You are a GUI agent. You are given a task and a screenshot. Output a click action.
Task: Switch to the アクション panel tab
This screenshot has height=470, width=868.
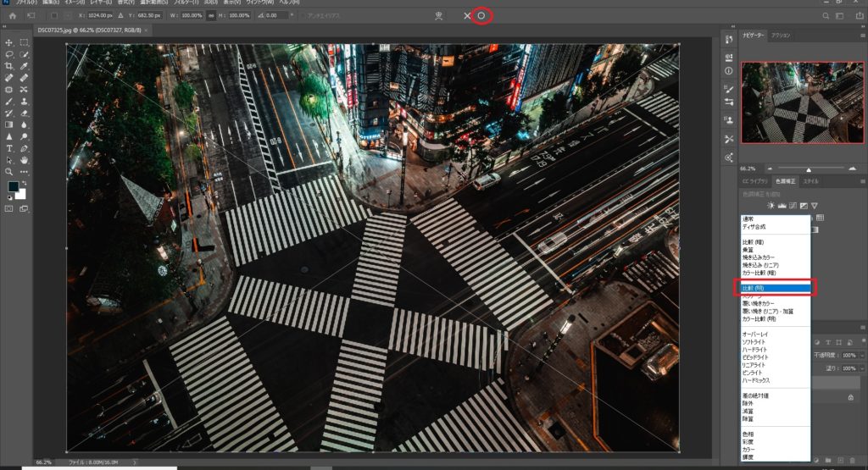781,36
